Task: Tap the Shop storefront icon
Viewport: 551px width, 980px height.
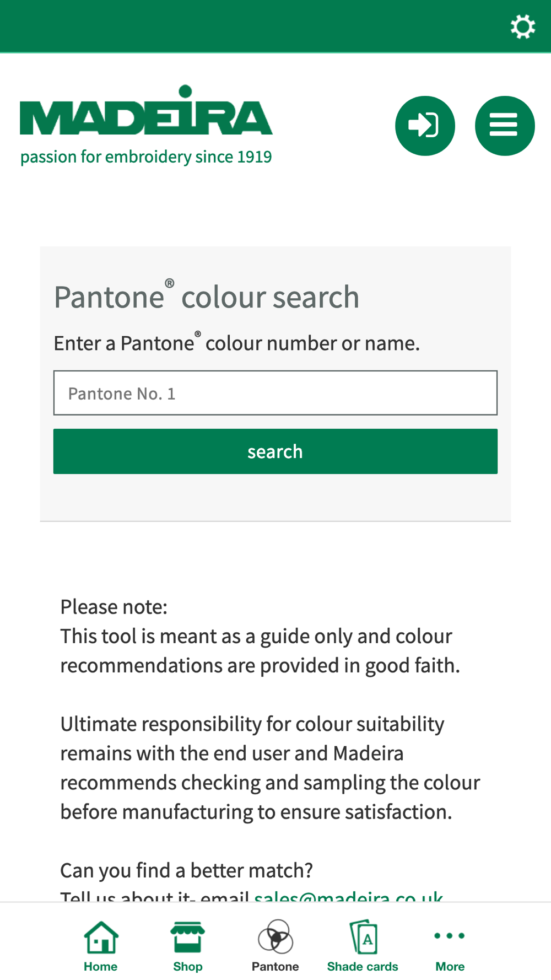Action: (188, 937)
